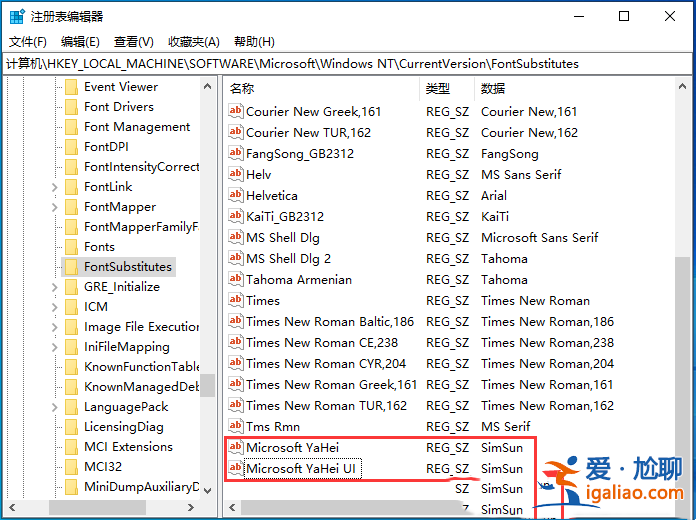Click the ab icon beside Helv

pos(236,174)
